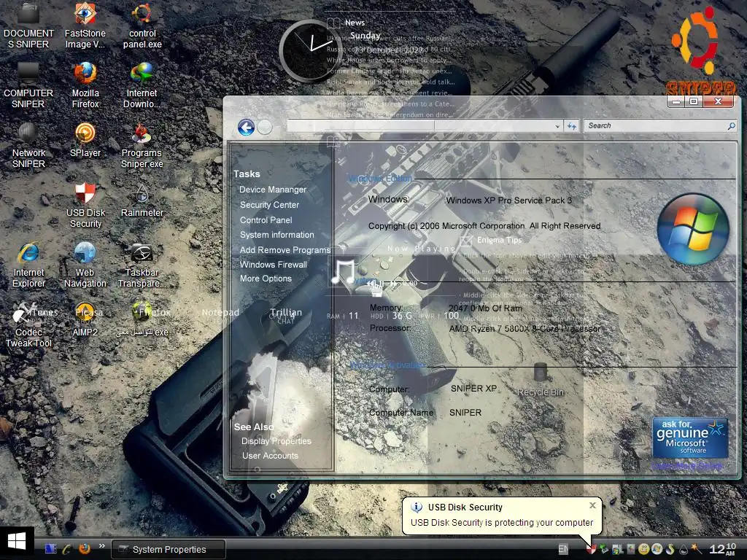Click More Options in Tasks list

(266, 279)
